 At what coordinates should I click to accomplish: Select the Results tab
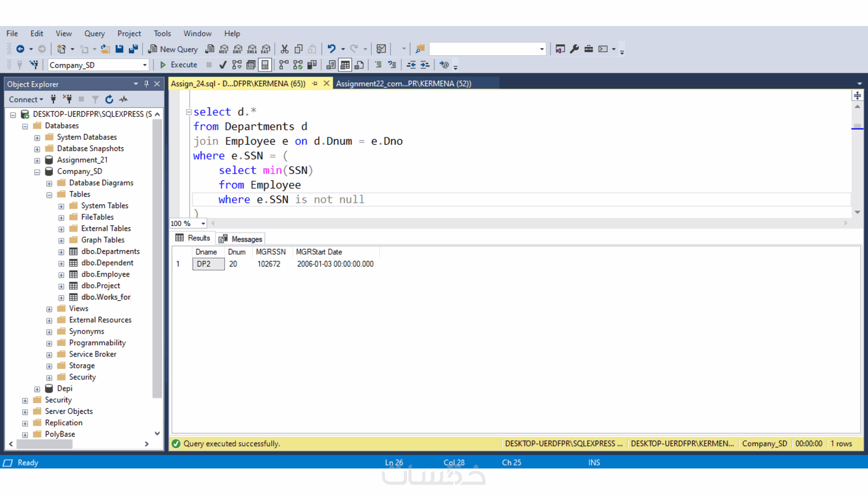coord(193,238)
